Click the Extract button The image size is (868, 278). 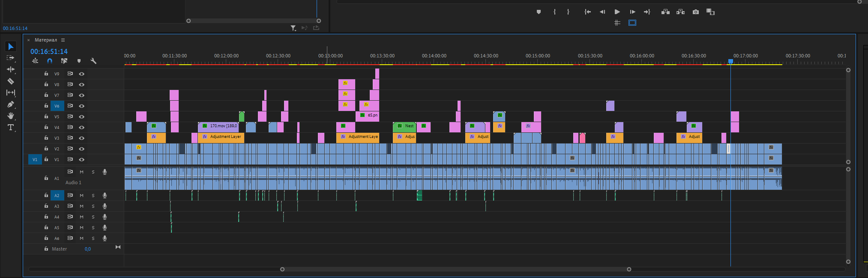point(680,12)
